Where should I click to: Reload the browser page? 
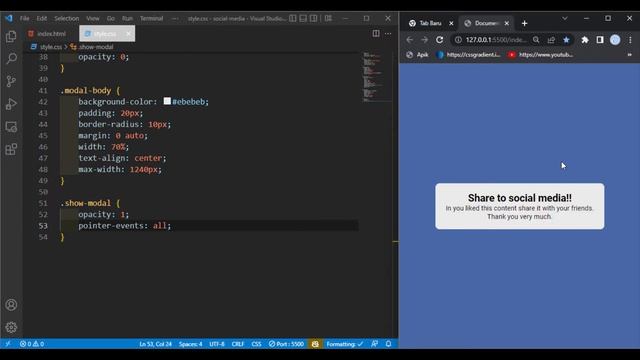[x=440, y=40]
